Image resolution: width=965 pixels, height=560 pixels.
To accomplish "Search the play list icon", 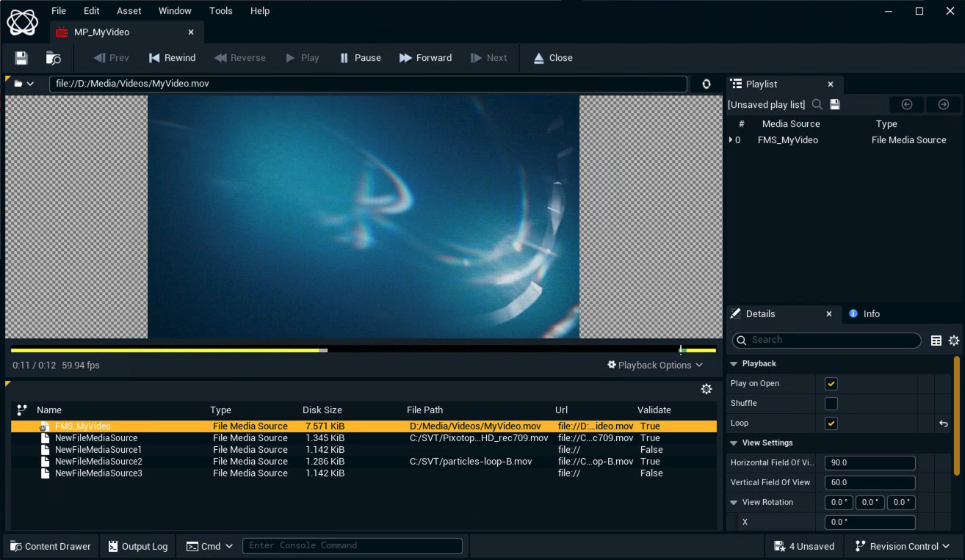I will click(x=817, y=105).
